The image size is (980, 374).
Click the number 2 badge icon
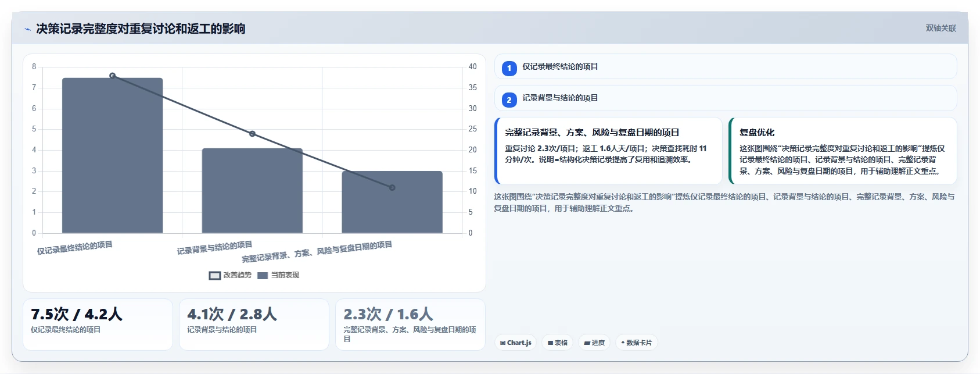[509, 99]
